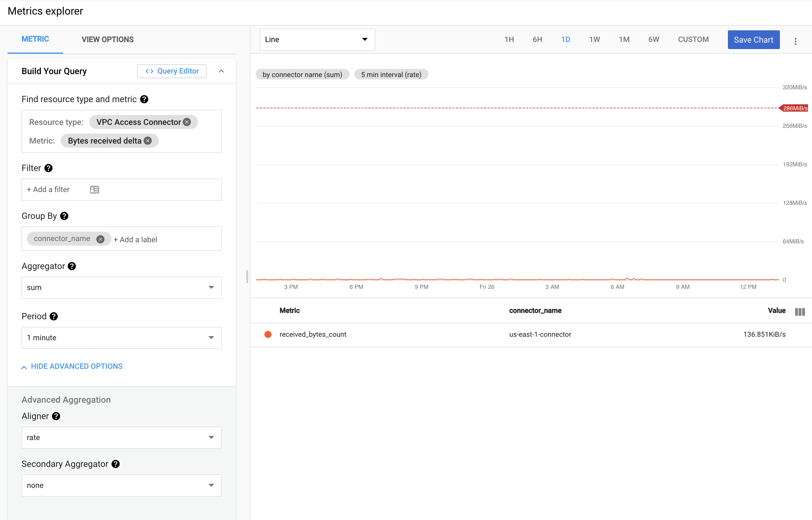
Task: Delete the connector_name group-by label
Action: (100, 239)
